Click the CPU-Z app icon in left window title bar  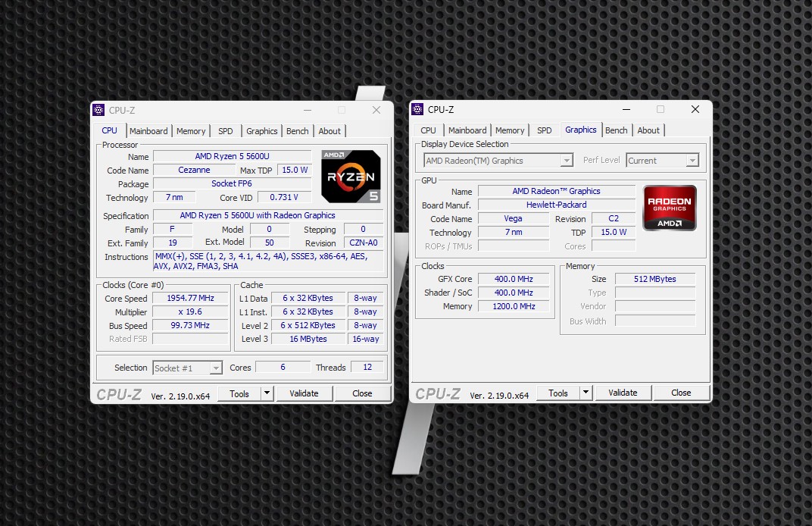pos(98,110)
